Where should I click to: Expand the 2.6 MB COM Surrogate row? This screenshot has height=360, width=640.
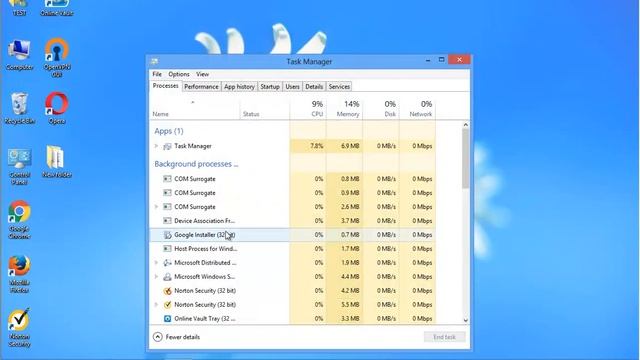[156, 207]
